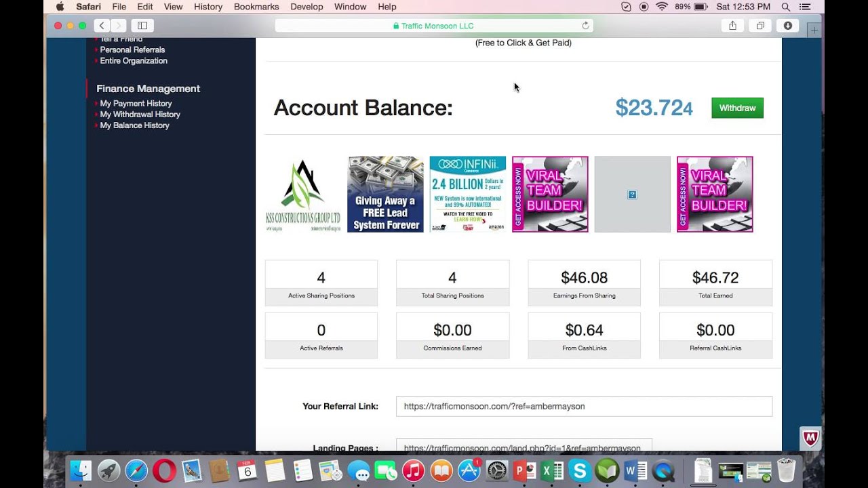This screenshot has width=868, height=488.
Task: Launch Excel from the Dock
Action: click(x=552, y=470)
